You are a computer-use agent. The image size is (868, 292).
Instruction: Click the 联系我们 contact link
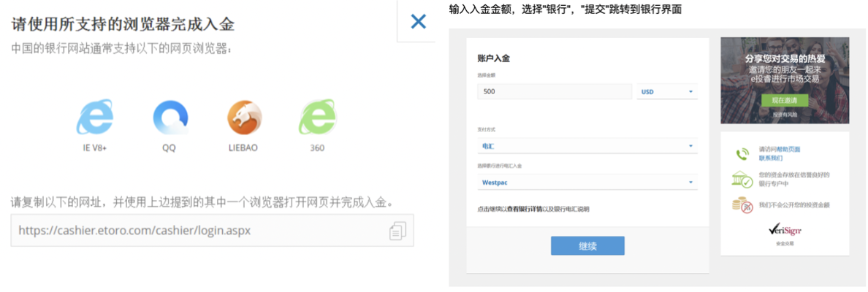770,158
